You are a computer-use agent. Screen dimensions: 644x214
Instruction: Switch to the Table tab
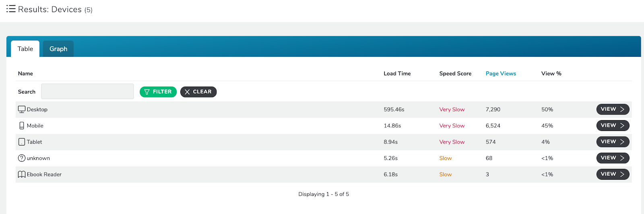(25, 49)
